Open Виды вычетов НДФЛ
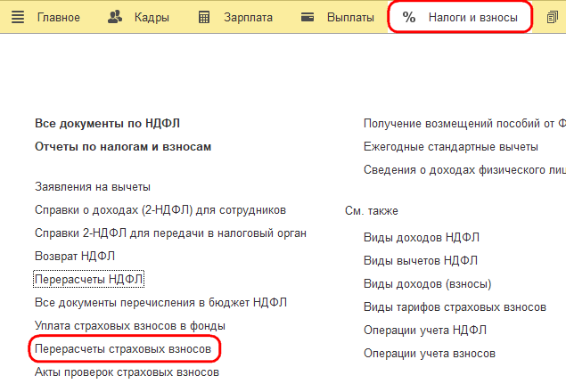The height and width of the screenshot is (392, 566). (421, 261)
